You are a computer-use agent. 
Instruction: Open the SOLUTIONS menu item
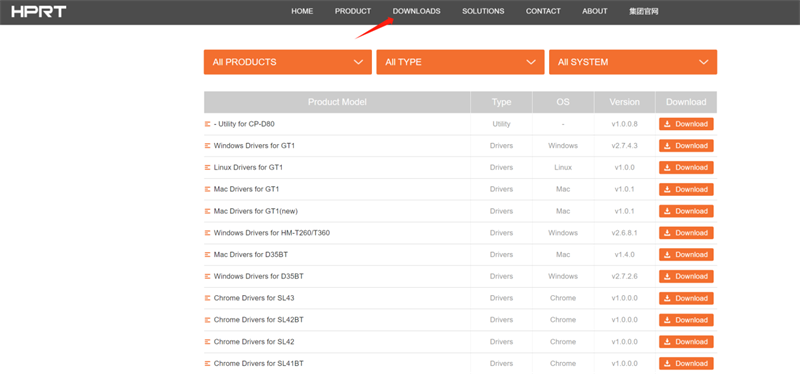(x=483, y=11)
